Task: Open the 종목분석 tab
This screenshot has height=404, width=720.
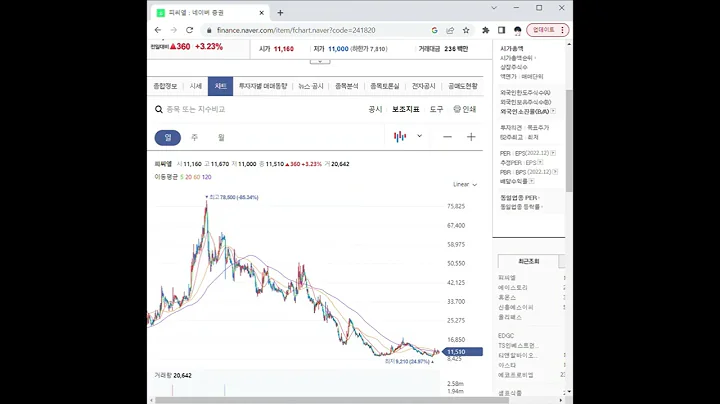Action: click(x=347, y=86)
